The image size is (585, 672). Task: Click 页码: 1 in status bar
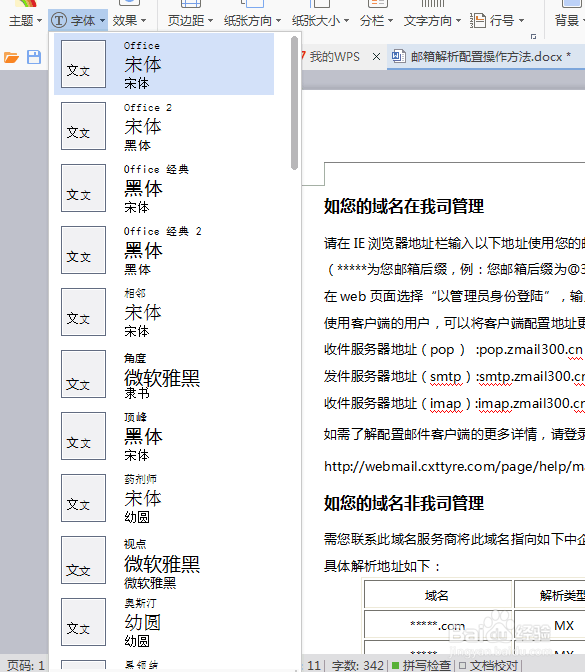click(26, 665)
